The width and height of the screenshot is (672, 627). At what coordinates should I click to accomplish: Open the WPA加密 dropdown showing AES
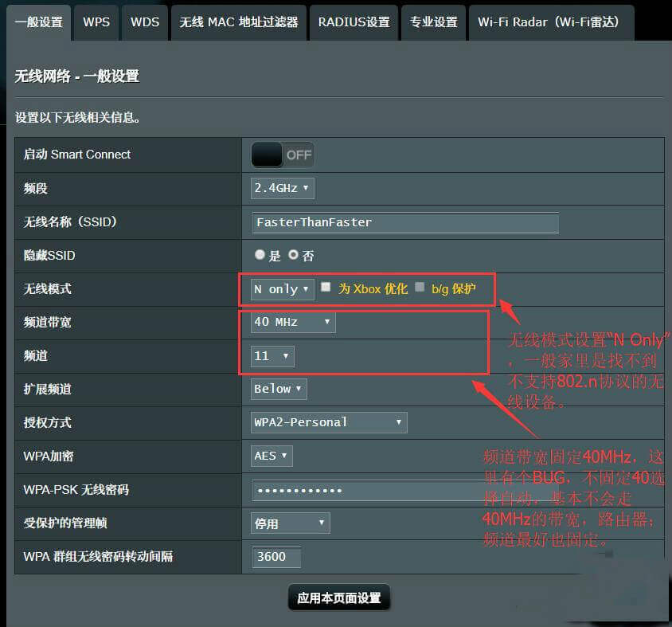point(271,456)
